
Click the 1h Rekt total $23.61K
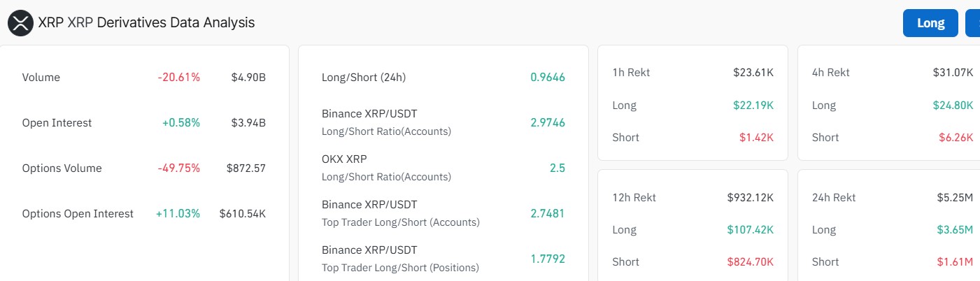pyautogui.click(x=753, y=73)
